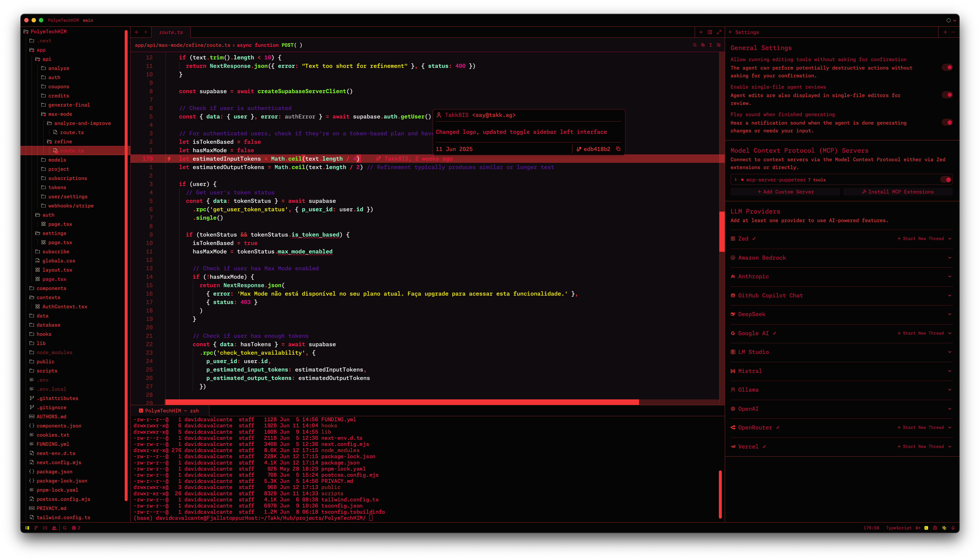Click the new tab plus in editor pane
This screenshot has height=560, width=980.
701,32
